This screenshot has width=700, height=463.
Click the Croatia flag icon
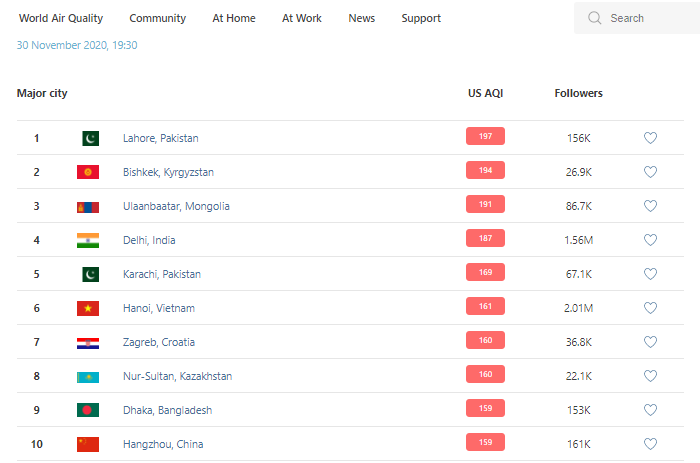click(88, 342)
